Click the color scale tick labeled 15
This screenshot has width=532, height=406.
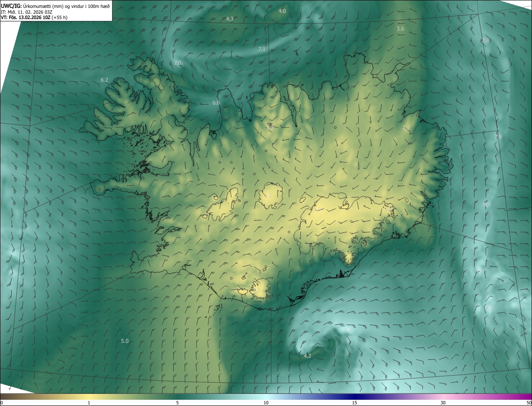[x=355, y=403]
